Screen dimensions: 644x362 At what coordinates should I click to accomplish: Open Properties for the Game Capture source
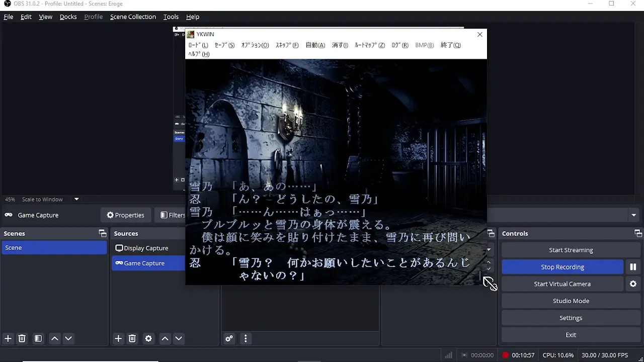[126, 215]
